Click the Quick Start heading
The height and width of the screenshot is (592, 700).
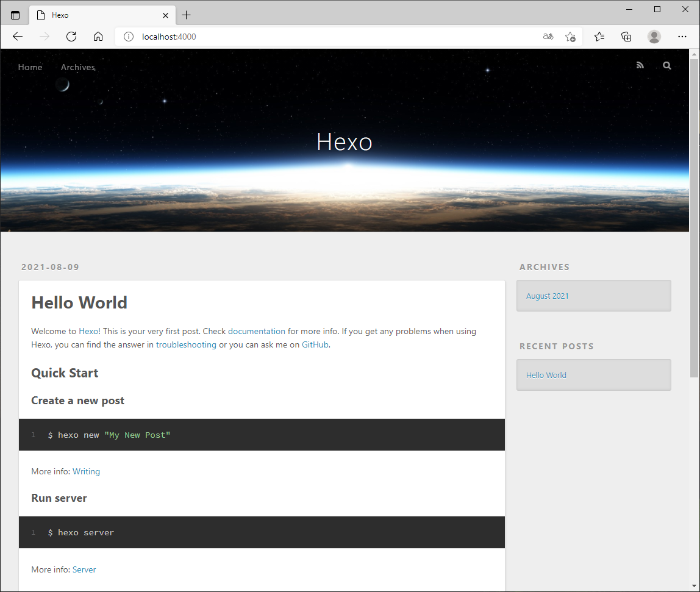[65, 373]
